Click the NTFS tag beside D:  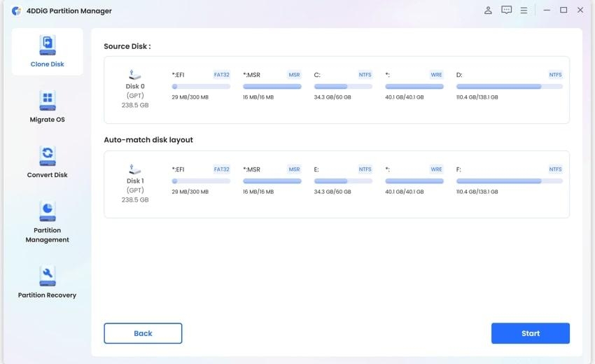[x=556, y=75]
